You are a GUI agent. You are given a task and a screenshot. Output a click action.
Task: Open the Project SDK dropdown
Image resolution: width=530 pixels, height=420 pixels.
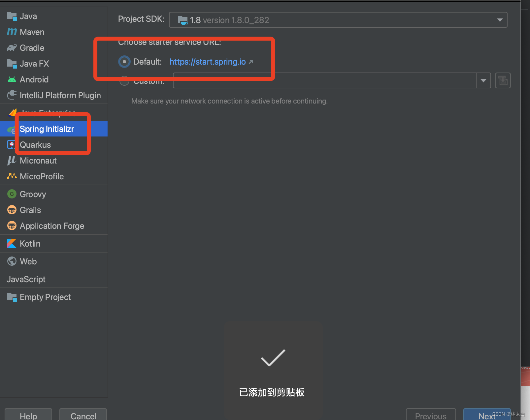pos(338,20)
